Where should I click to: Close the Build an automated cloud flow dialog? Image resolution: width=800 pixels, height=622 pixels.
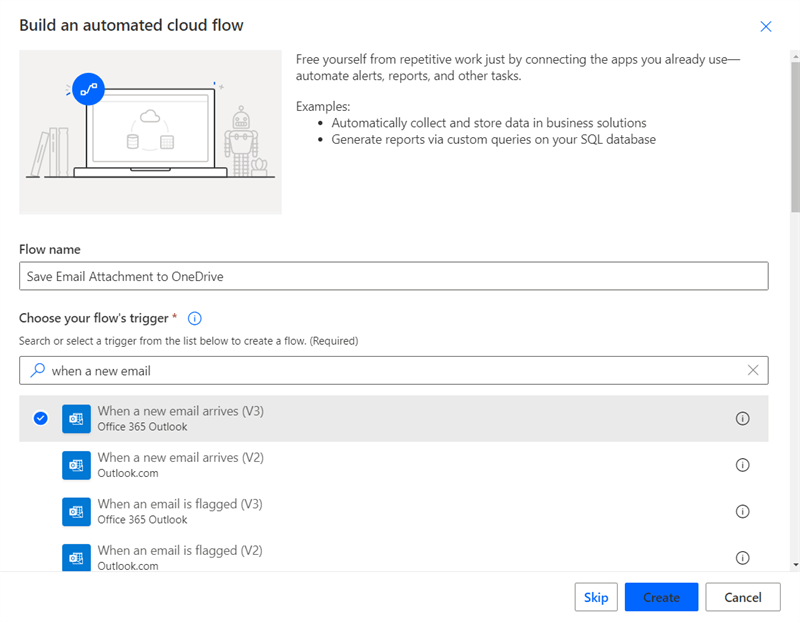point(766,27)
